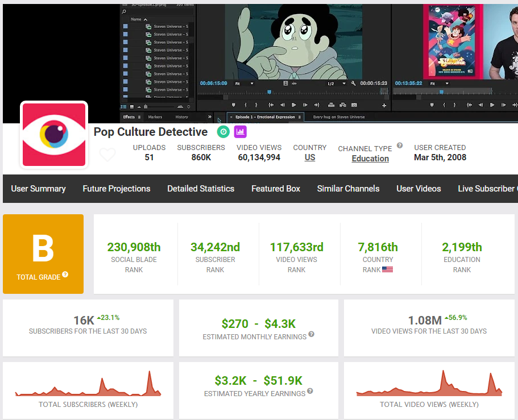518x420 pixels.
Task: Click the Mar 5th, 2008 creation date
Action: click(x=440, y=157)
